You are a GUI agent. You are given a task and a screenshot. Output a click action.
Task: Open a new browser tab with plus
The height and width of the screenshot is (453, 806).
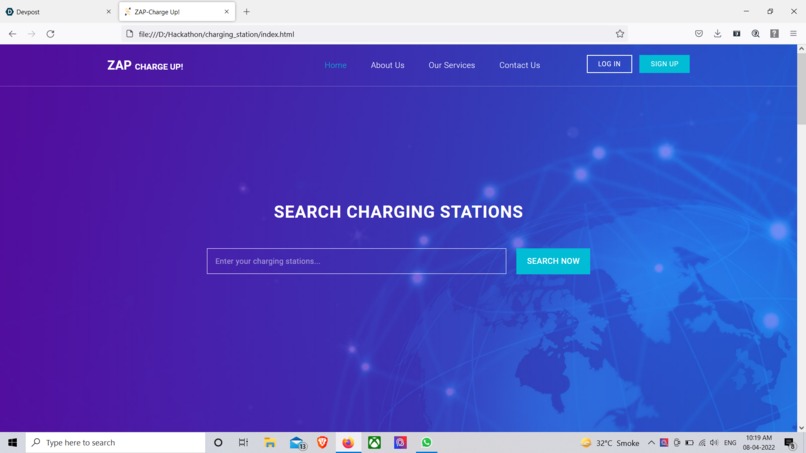pos(247,11)
